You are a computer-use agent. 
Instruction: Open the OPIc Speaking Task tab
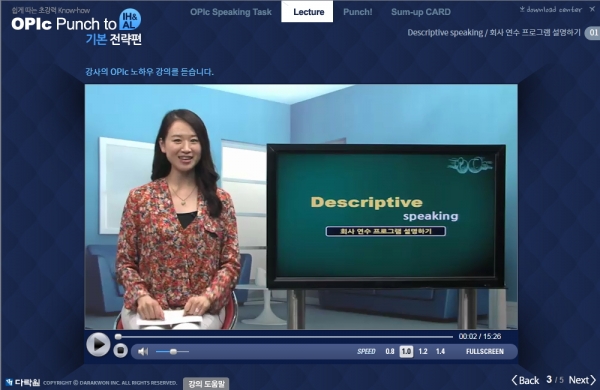[x=231, y=12]
